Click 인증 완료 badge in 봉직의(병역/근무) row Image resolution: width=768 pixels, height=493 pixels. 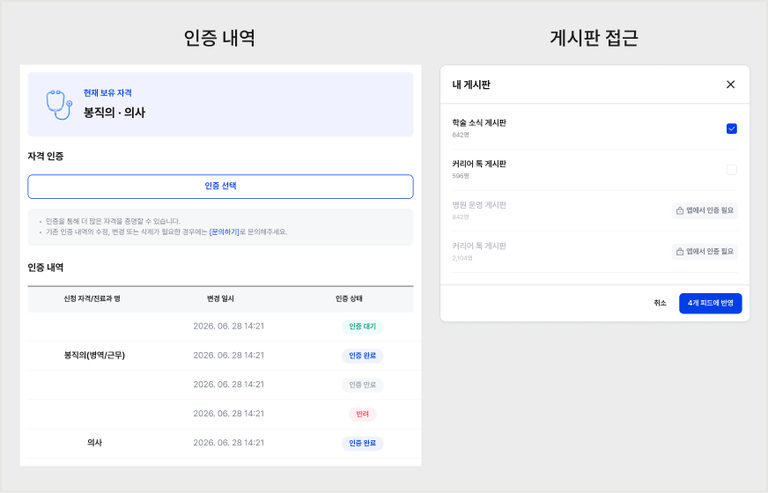362,356
